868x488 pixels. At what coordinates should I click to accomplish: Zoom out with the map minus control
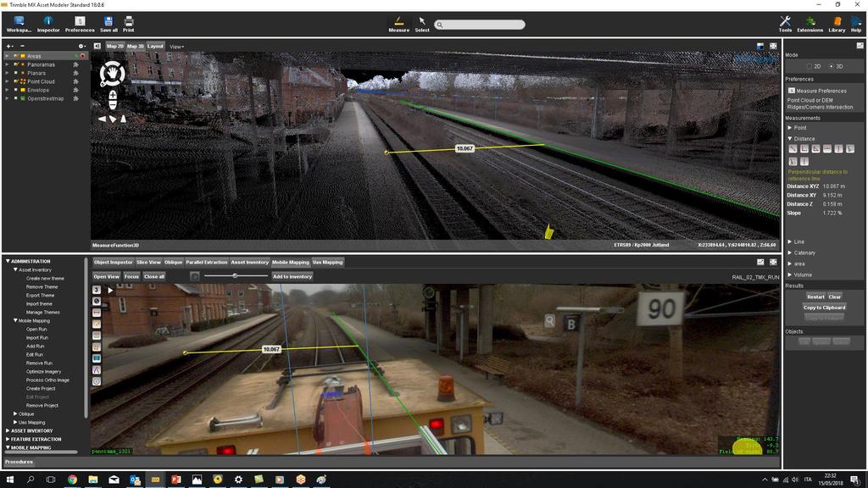click(113, 104)
